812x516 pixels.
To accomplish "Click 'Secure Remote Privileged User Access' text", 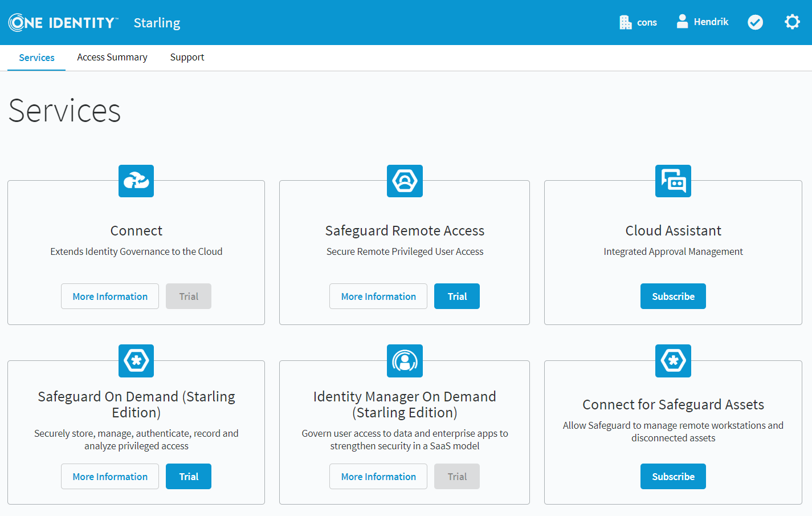I will (x=405, y=251).
